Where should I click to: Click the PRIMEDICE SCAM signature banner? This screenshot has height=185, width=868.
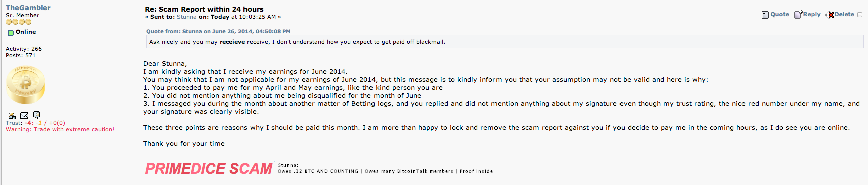(x=208, y=169)
